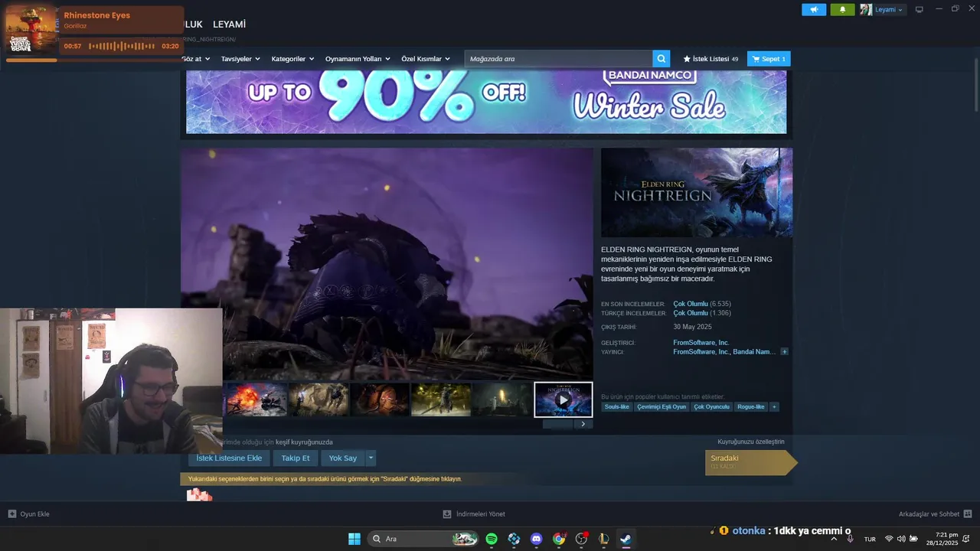The image size is (980, 551).
Task: Select the Souls-like tag
Action: (616, 407)
